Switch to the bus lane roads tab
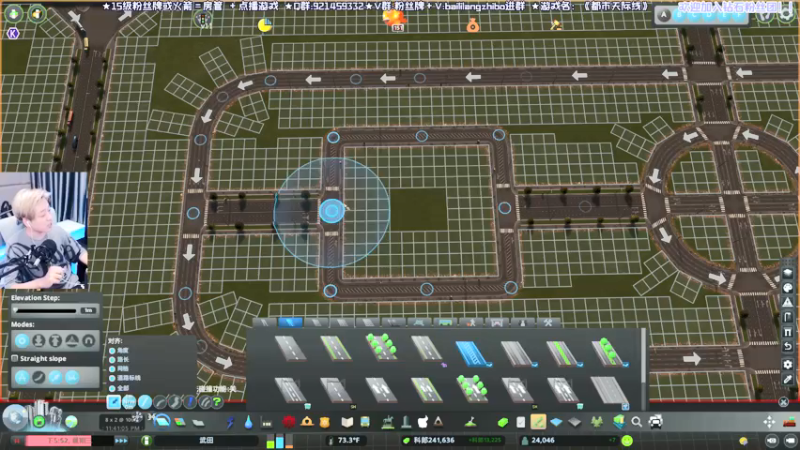800x450 pixels. coord(445,322)
